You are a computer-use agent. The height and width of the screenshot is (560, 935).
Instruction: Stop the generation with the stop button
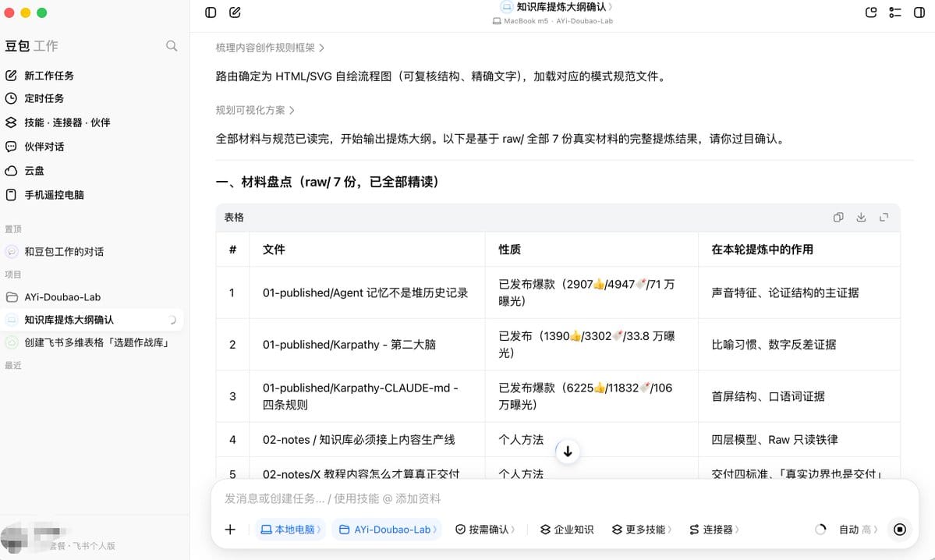coord(900,530)
